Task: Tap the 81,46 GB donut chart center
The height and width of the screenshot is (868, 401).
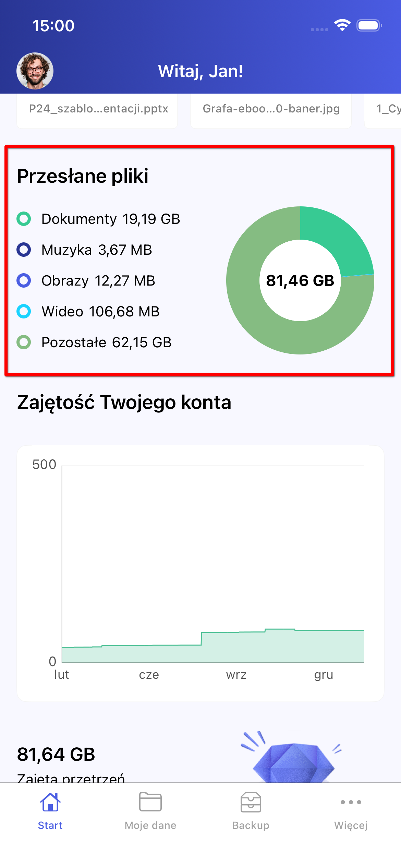Action: pyautogui.click(x=300, y=280)
